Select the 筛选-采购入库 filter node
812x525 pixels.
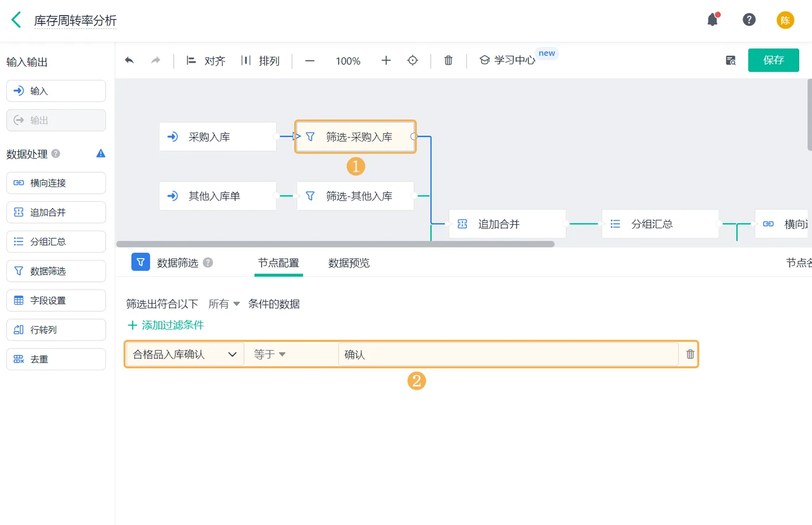[356, 137]
